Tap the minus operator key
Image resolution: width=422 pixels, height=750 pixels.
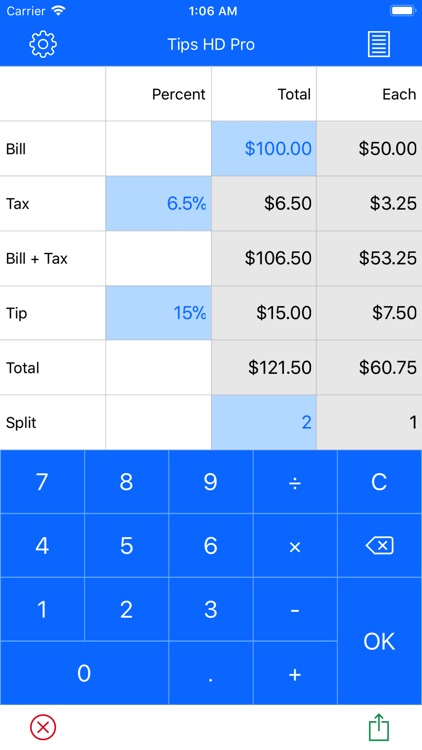pos(295,609)
